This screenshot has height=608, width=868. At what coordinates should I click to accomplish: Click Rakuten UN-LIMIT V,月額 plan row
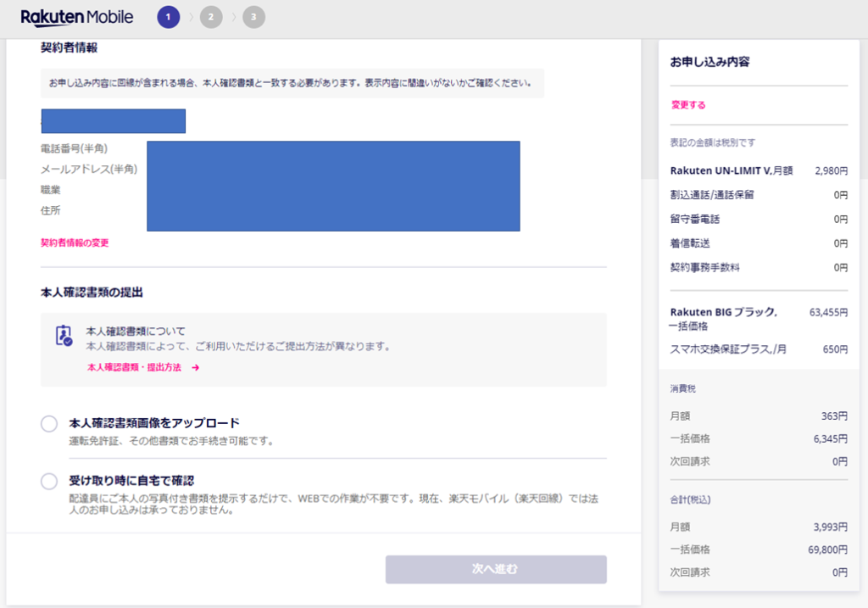(759, 170)
